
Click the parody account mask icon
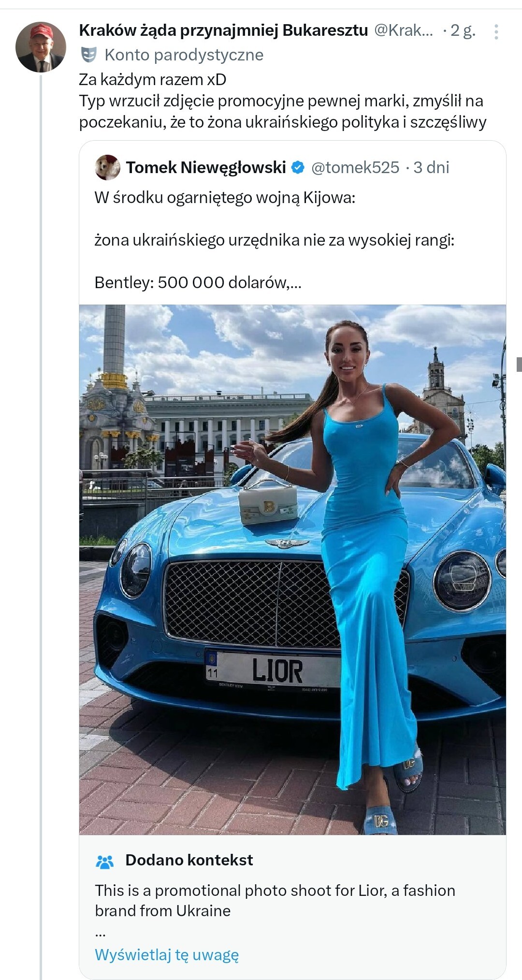click(x=89, y=55)
